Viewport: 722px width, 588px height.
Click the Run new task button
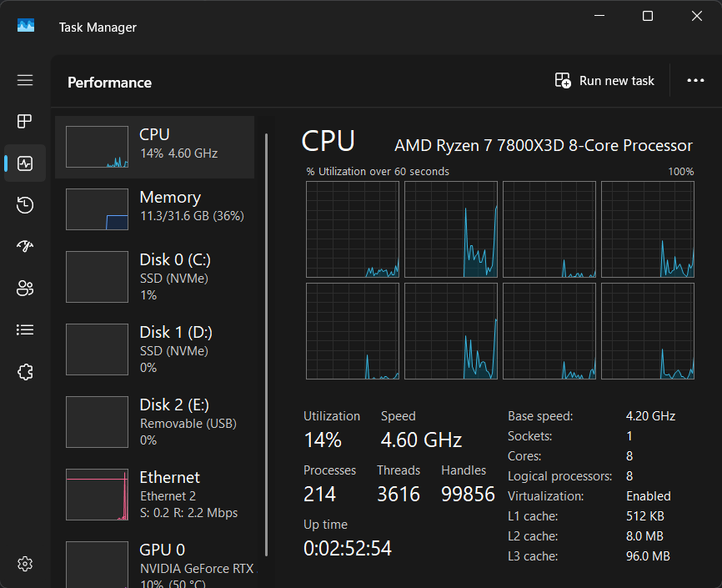tap(604, 81)
